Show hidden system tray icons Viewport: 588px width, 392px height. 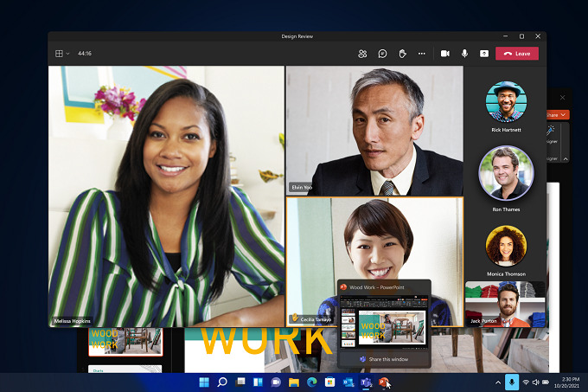[497, 382]
